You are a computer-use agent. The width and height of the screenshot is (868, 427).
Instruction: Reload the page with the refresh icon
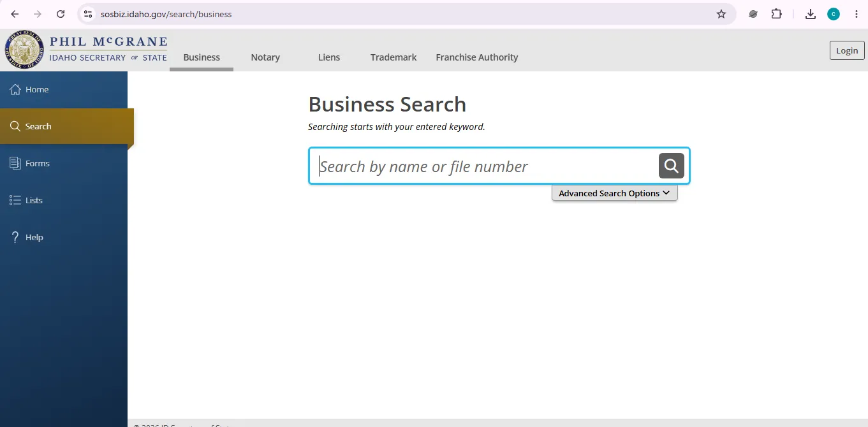(x=61, y=14)
